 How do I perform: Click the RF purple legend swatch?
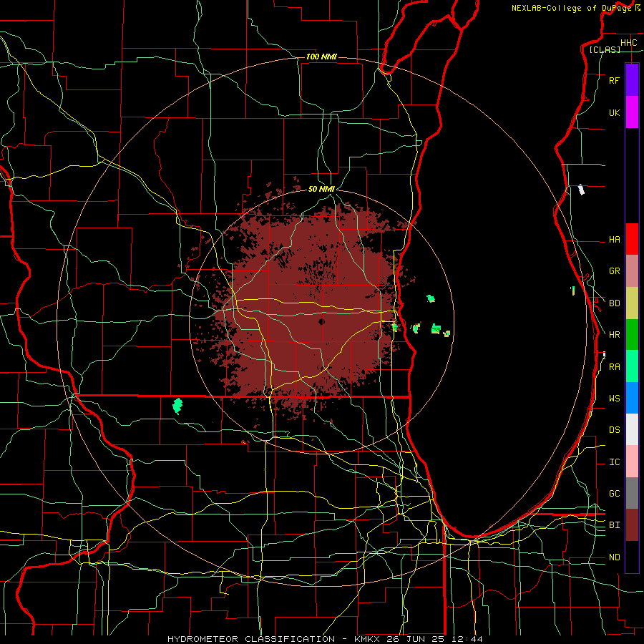pos(632,80)
